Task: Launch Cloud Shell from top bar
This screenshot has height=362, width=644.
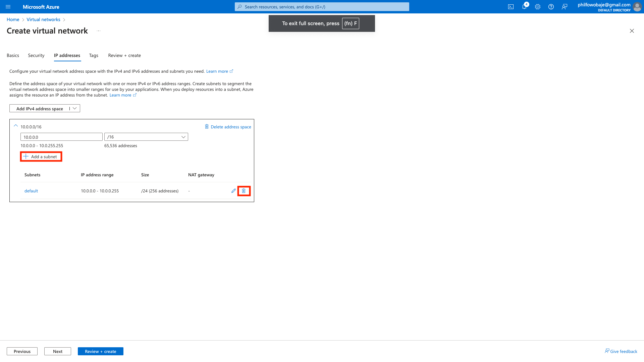Action: [x=511, y=7]
